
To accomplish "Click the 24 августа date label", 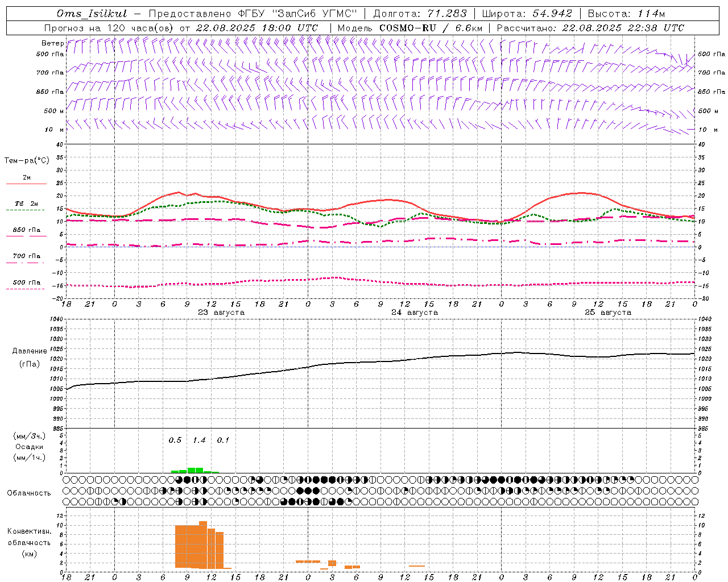I will click(x=415, y=312).
